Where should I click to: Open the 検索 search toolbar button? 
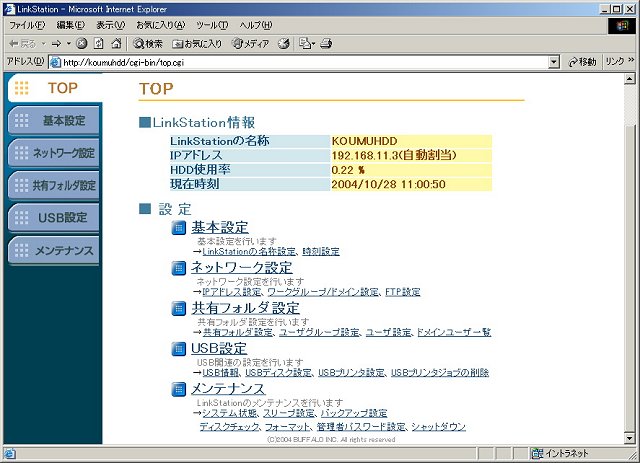click(x=148, y=43)
